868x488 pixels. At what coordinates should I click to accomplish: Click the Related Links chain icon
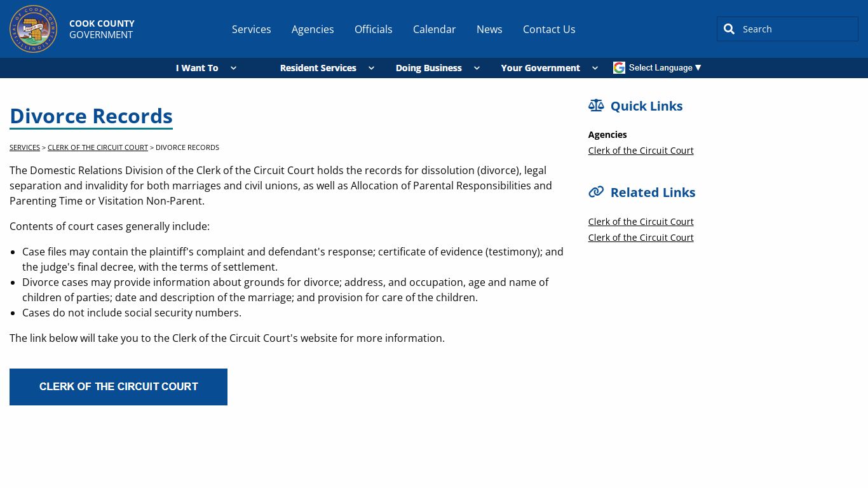596,192
